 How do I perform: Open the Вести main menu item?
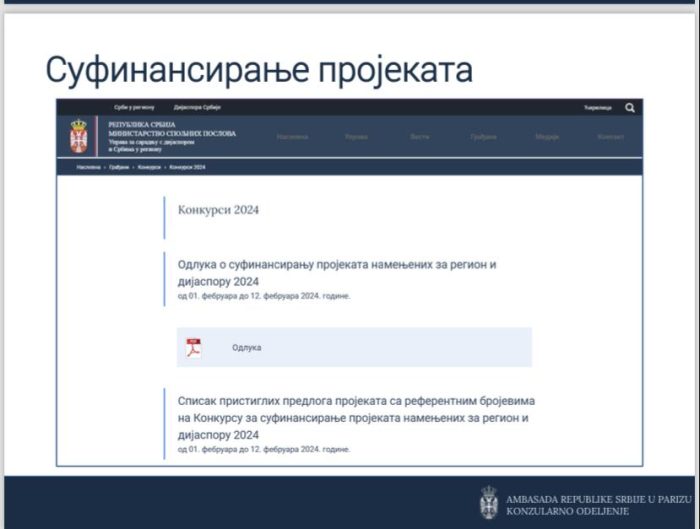point(419,136)
